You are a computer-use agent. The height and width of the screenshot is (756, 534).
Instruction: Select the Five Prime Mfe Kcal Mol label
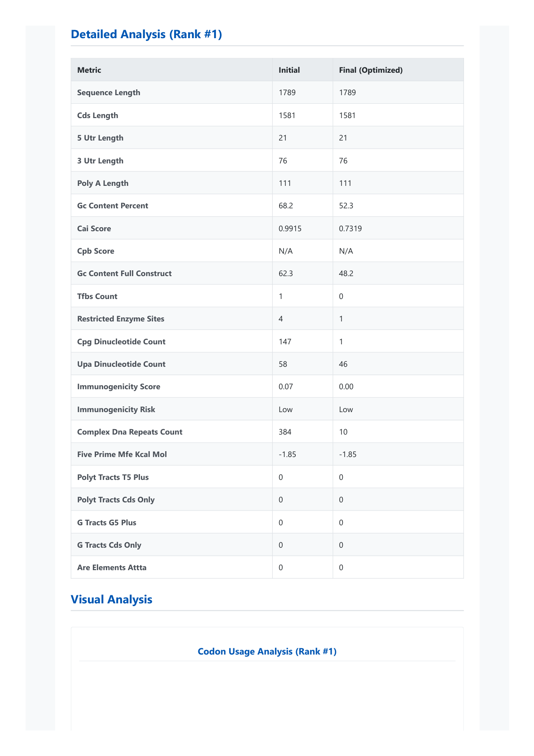click(122, 454)
